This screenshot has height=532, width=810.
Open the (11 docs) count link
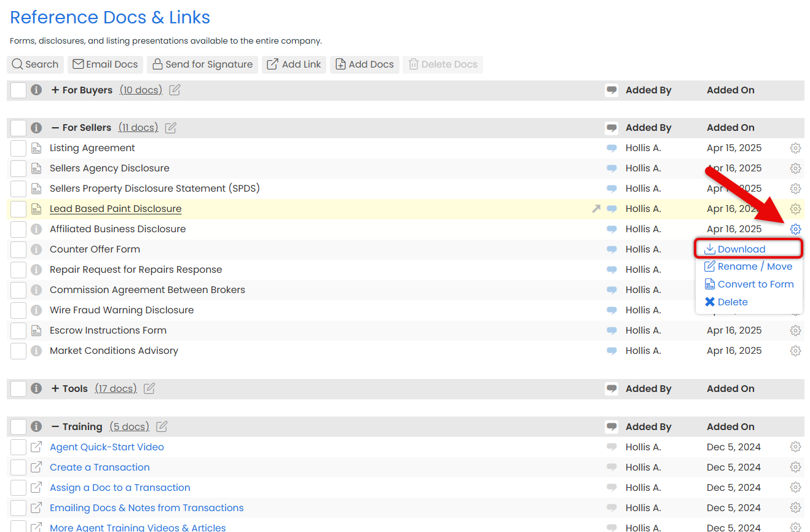[x=138, y=128]
